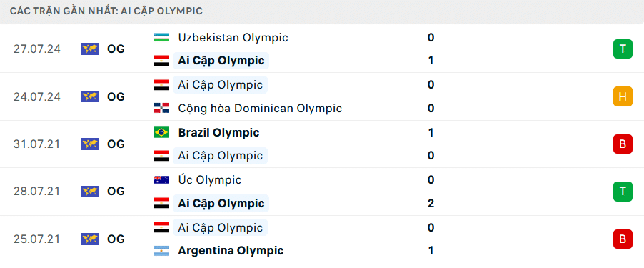Open Argentina Olympic team link

(x=231, y=251)
